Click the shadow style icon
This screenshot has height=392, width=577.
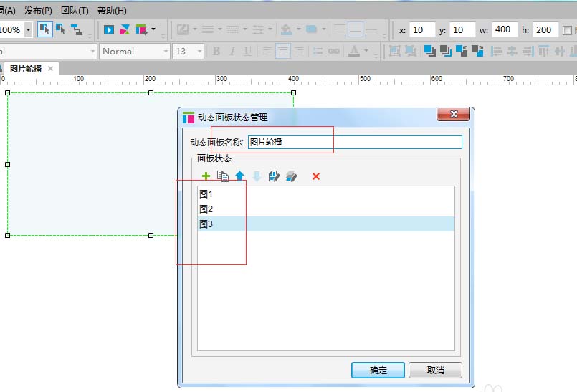click(311, 29)
